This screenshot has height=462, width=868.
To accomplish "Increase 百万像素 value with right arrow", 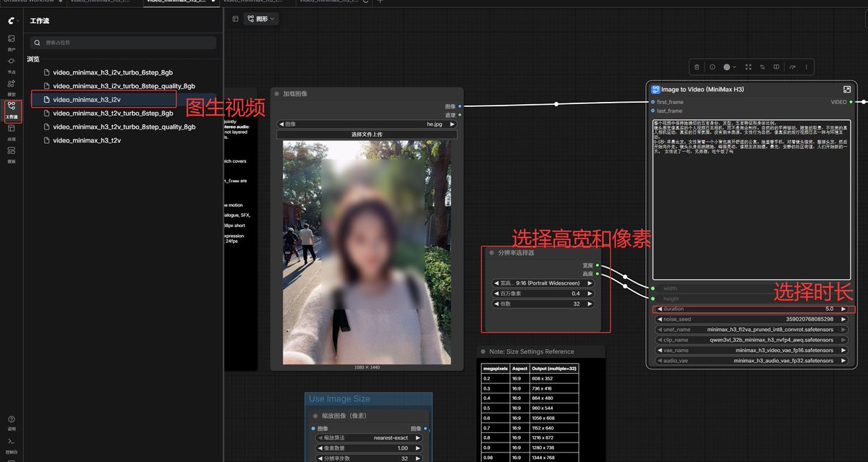I will (x=590, y=294).
